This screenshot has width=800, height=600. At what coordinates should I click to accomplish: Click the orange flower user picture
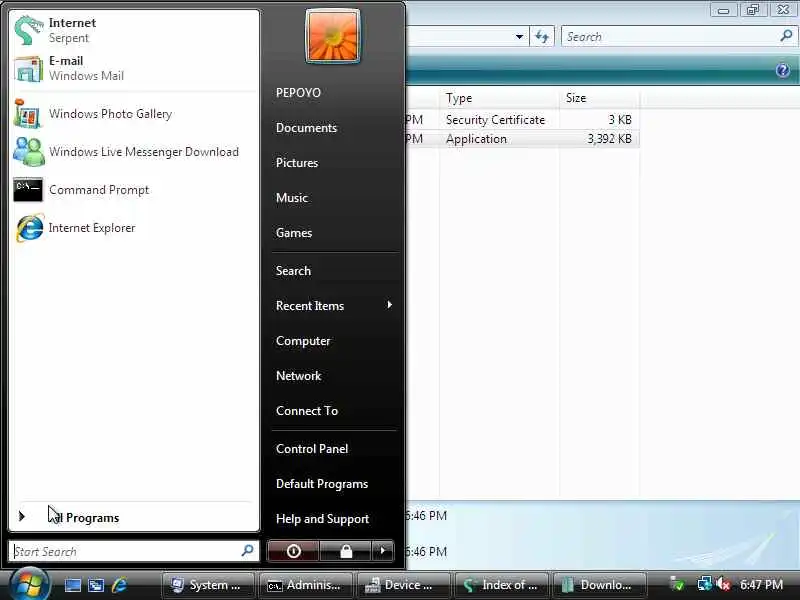point(333,36)
